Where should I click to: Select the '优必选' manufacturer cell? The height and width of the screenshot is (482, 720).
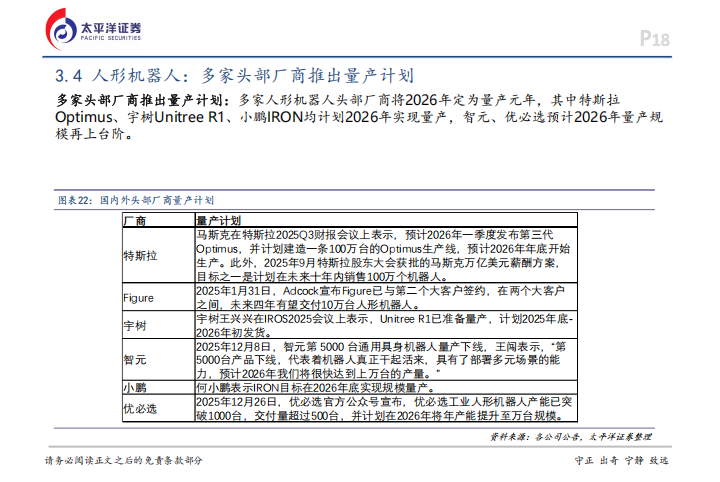click(x=159, y=408)
